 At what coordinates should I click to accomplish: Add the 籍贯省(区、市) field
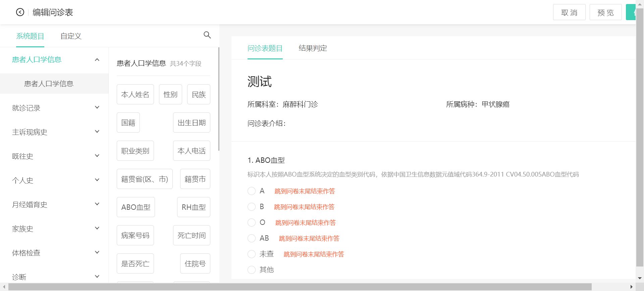coord(145,179)
